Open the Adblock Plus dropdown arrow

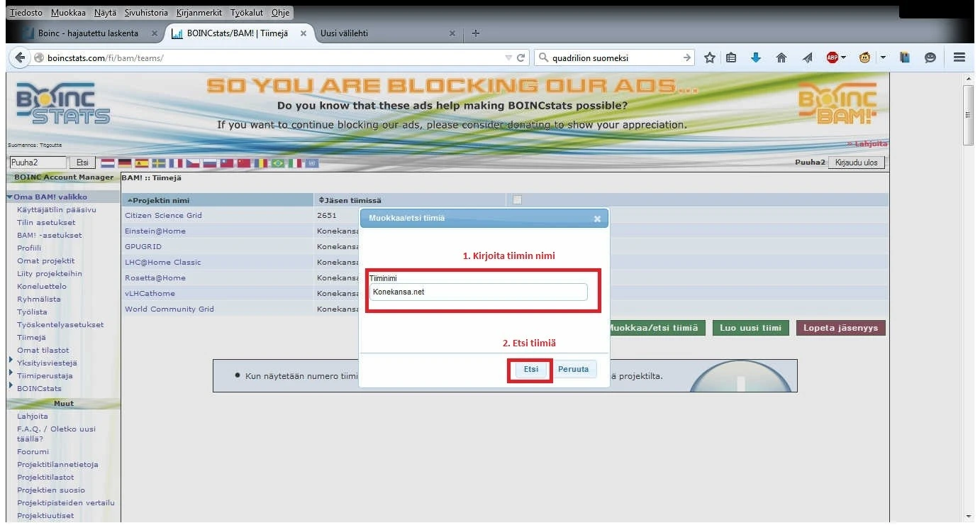point(843,58)
